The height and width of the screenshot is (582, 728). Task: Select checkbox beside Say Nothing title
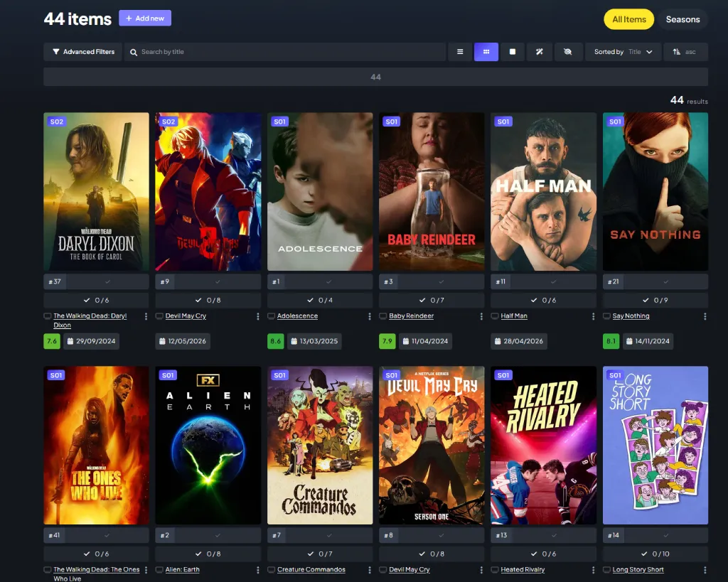606,316
